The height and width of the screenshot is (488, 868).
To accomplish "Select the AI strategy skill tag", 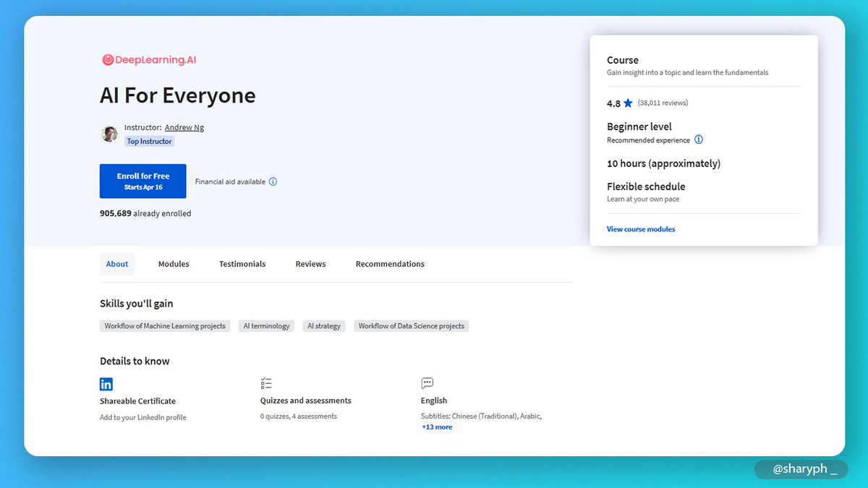I will (x=324, y=326).
